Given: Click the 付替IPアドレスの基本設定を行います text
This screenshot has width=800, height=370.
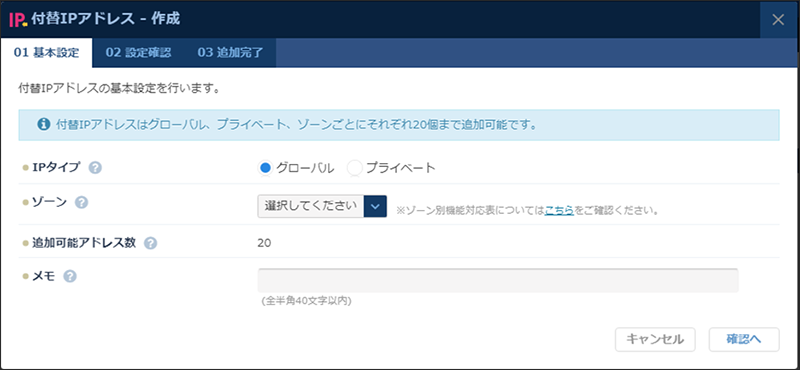Looking at the screenshot, I should click(x=119, y=89).
